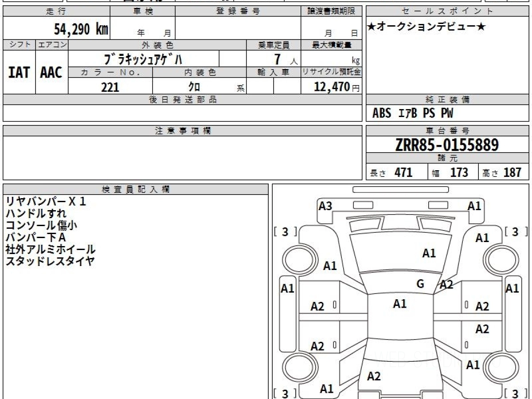
Task: Select the A1 mark on the hood
Action: tap(429, 254)
